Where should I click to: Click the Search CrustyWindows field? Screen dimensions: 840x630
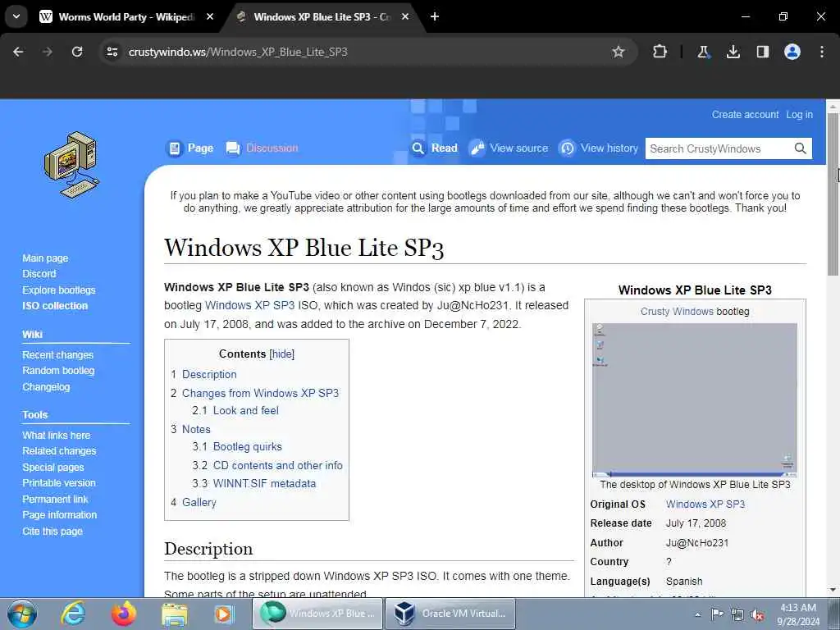pyautogui.click(x=719, y=148)
